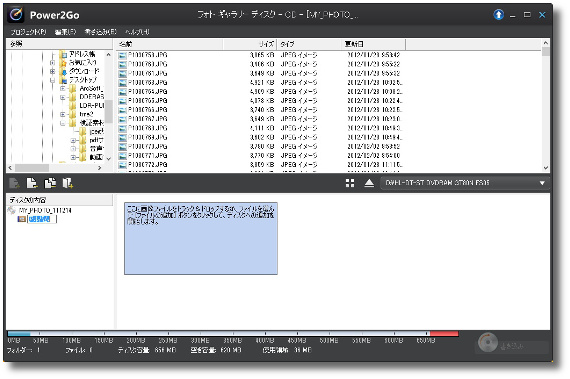Click the MY_PHOTO disc icon in the disc tree
The width and height of the screenshot is (570, 379).
pyautogui.click(x=12, y=210)
